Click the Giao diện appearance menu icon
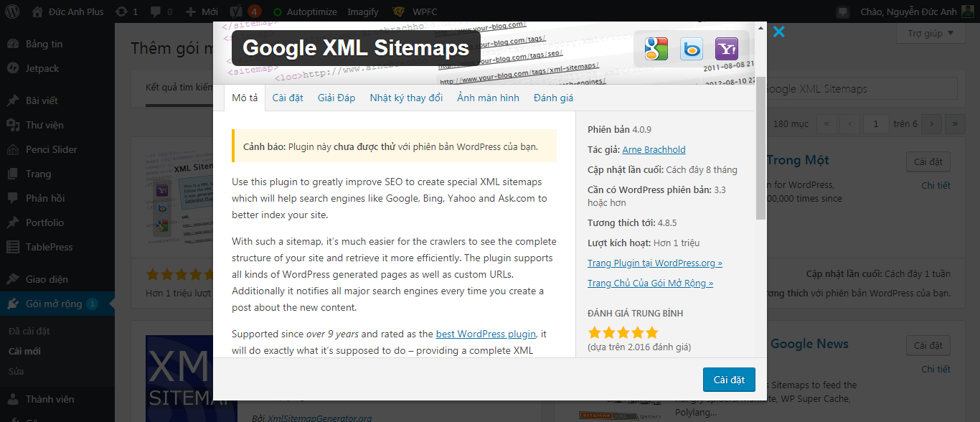The image size is (980, 422). (x=13, y=279)
